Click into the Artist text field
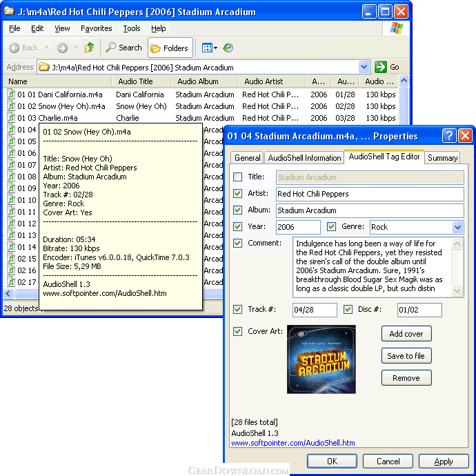The height and width of the screenshot is (476, 476). pyautogui.click(x=370, y=194)
